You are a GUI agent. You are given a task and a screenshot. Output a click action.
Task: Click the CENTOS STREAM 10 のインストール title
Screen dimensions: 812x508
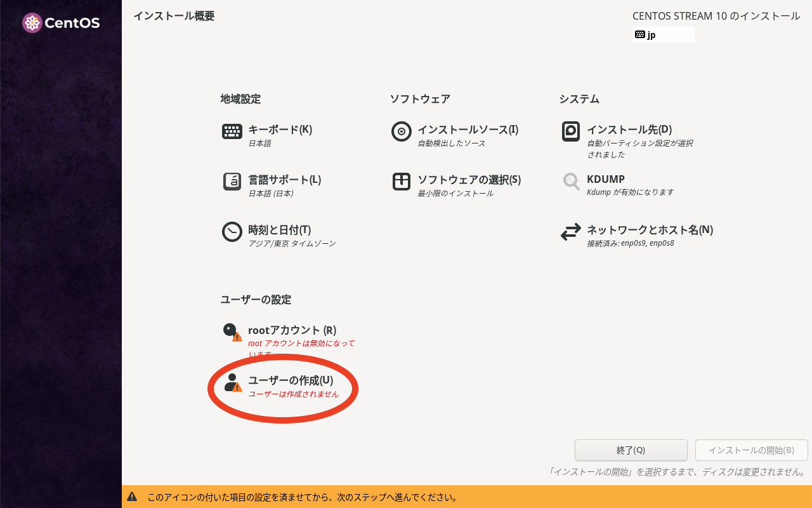coord(716,16)
